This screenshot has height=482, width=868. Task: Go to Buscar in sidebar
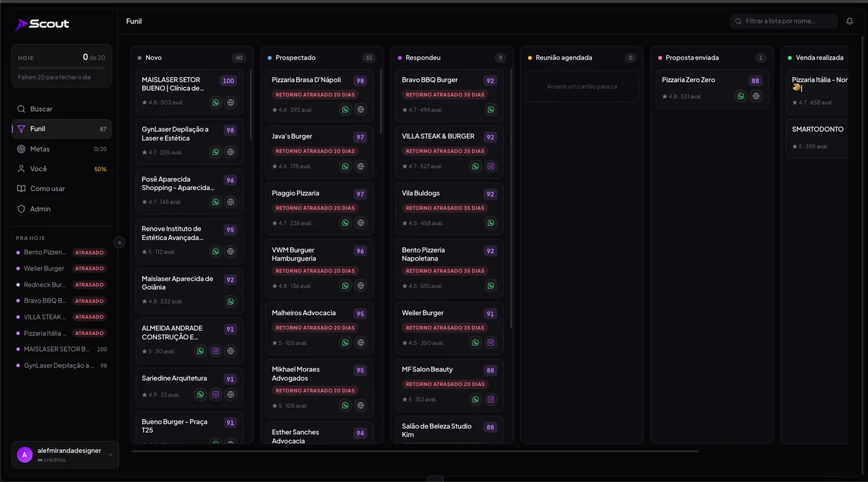(61, 109)
